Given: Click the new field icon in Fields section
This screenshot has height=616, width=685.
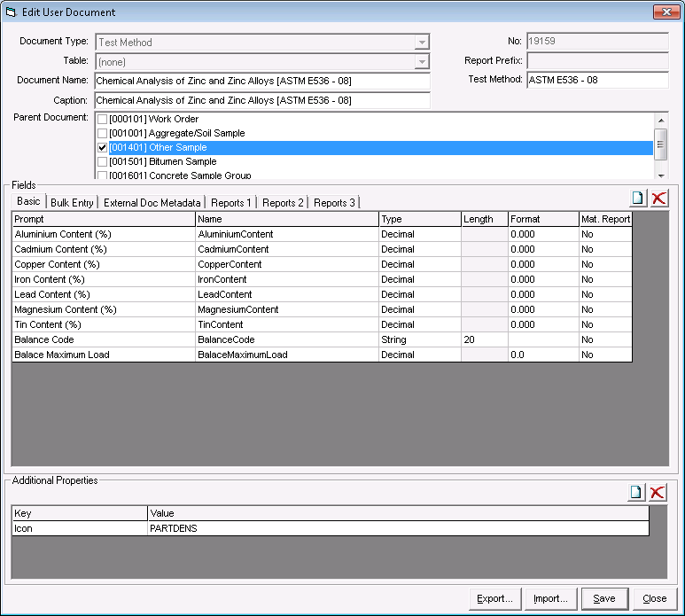Looking at the screenshot, I should [636, 198].
